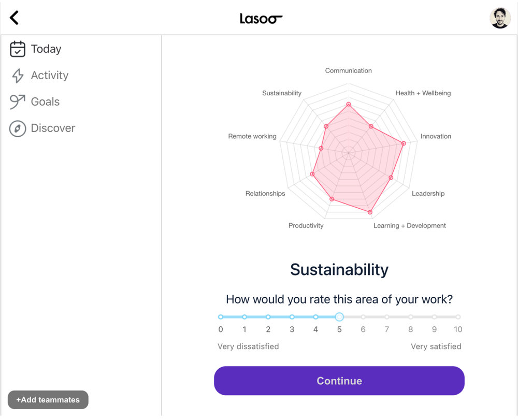518x420 pixels.
Task: Click the Activity lightning bolt icon
Action: pyautogui.click(x=18, y=76)
